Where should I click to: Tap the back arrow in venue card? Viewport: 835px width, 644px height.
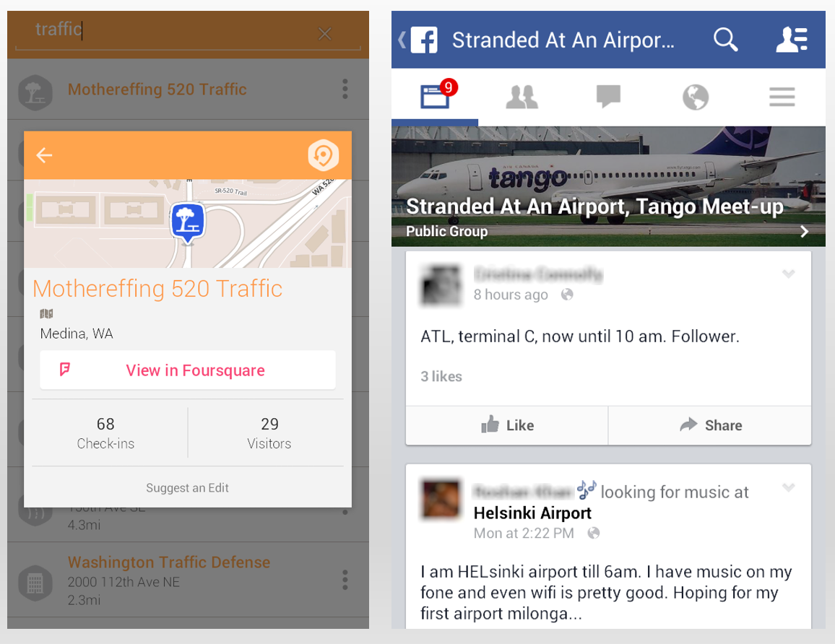click(44, 155)
